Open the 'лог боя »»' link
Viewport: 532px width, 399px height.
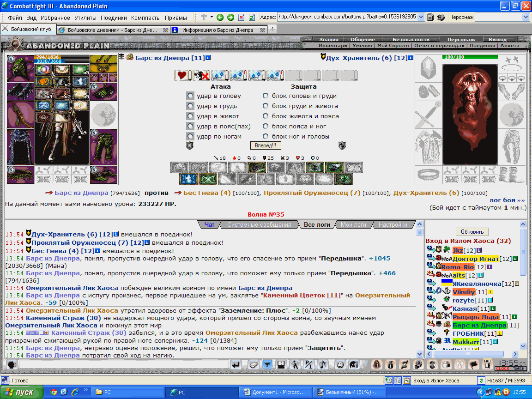click(x=507, y=200)
